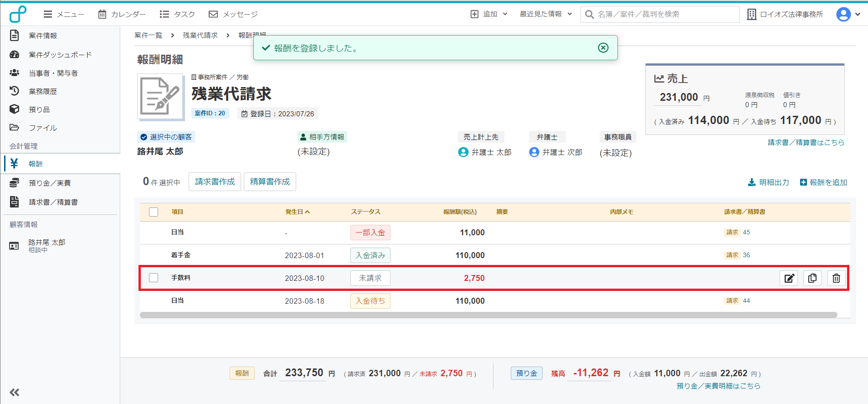Click the 路井尾 太郎 customer name

[x=160, y=151]
